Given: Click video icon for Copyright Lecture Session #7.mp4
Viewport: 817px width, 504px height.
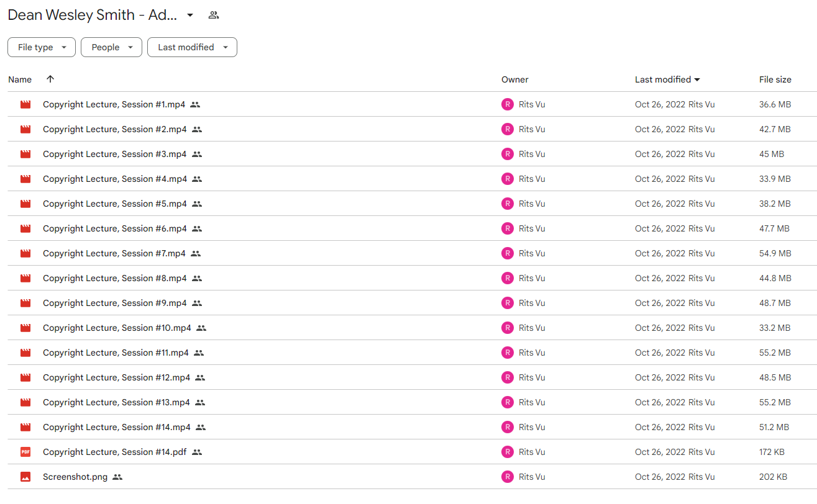Looking at the screenshot, I should pos(25,253).
